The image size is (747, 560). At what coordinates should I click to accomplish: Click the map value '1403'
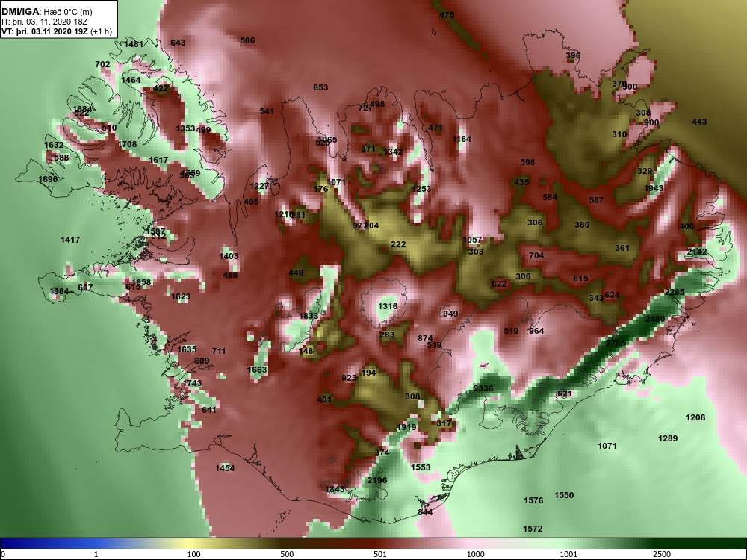229,256
